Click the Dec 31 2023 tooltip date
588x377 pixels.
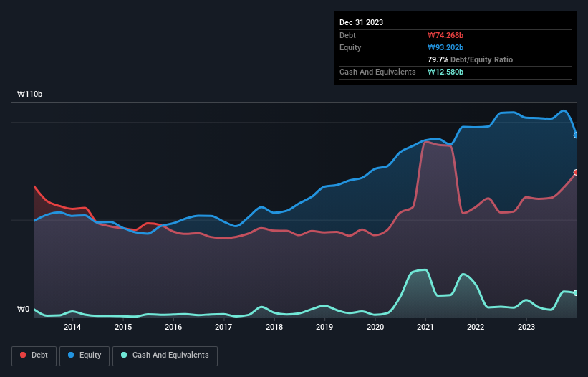tap(361, 22)
